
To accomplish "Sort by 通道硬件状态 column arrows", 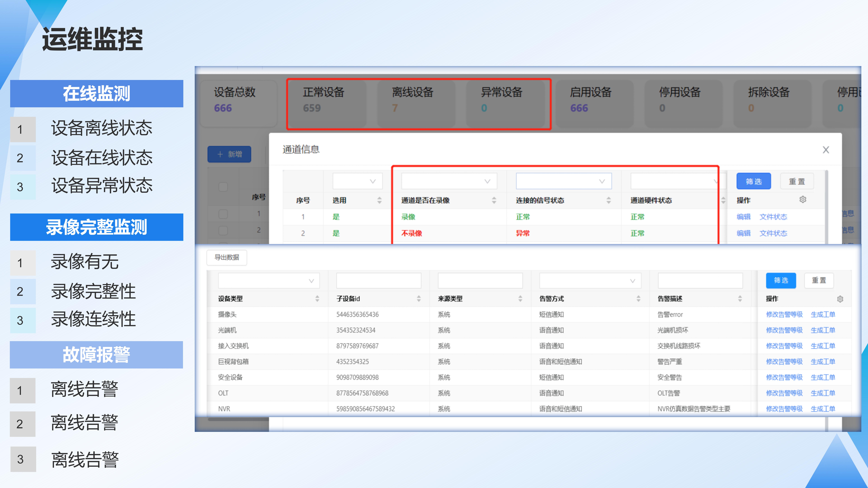I will pyautogui.click(x=723, y=200).
